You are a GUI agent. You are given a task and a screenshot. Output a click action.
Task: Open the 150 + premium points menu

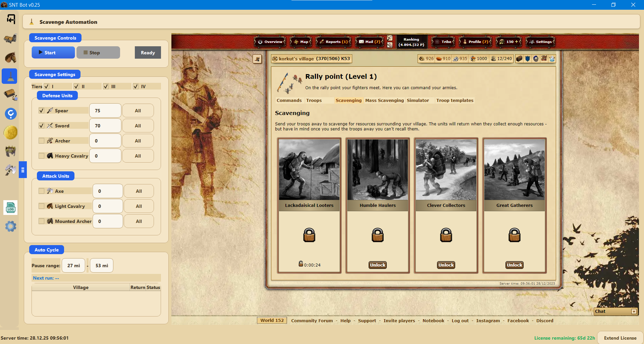[509, 42]
